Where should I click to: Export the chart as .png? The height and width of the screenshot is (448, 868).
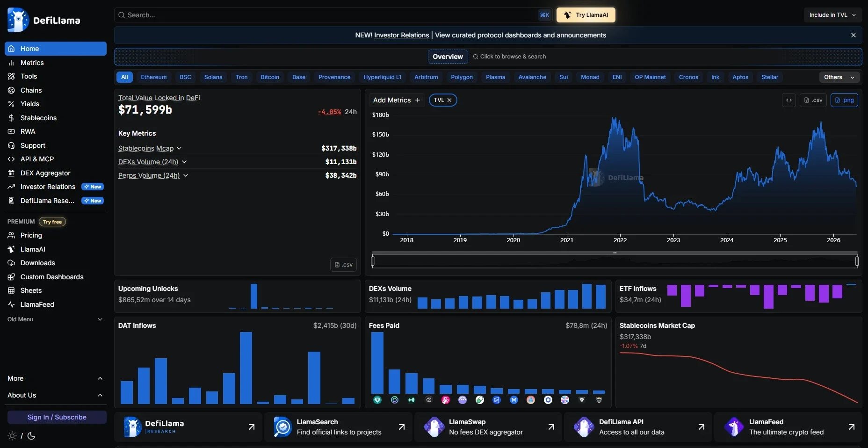(844, 100)
